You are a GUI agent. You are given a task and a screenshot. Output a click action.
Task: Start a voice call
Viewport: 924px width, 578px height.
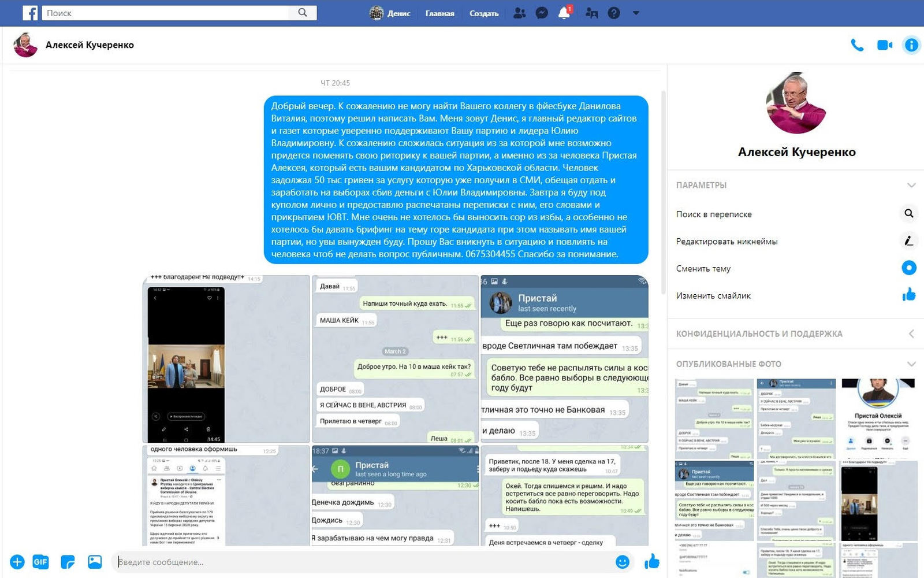(x=858, y=45)
